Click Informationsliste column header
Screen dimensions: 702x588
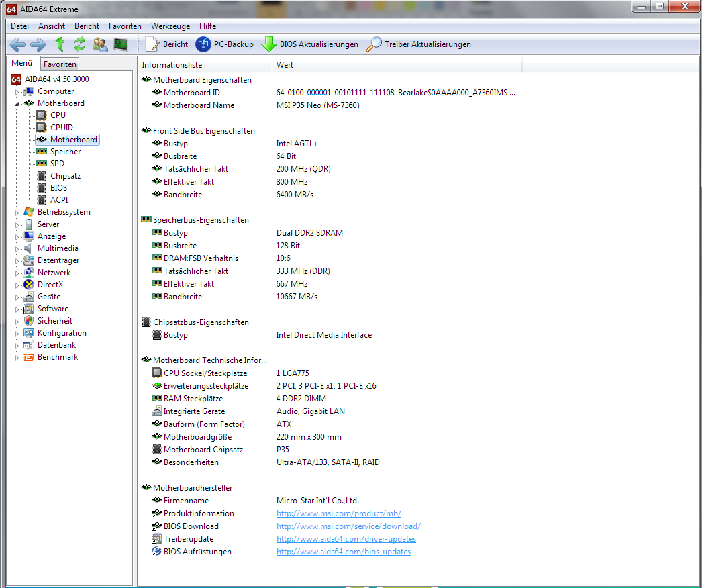(x=205, y=65)
